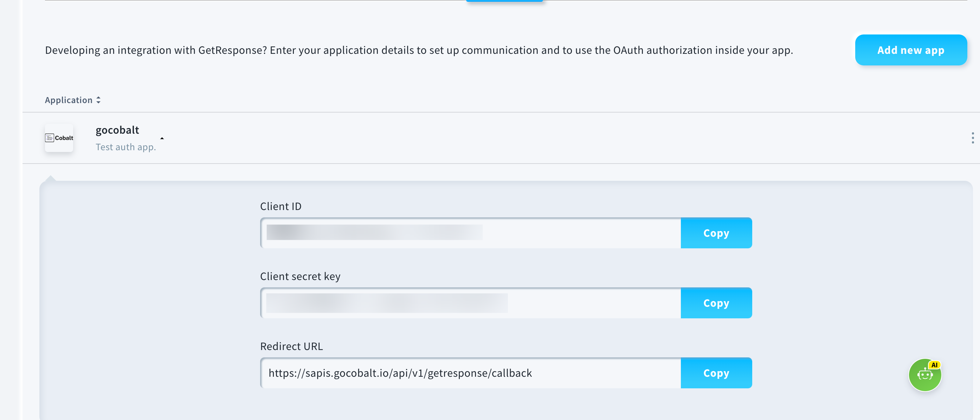980x420 pixels.
Task: Click into the Redirect URL field
Action: (470, 373)
